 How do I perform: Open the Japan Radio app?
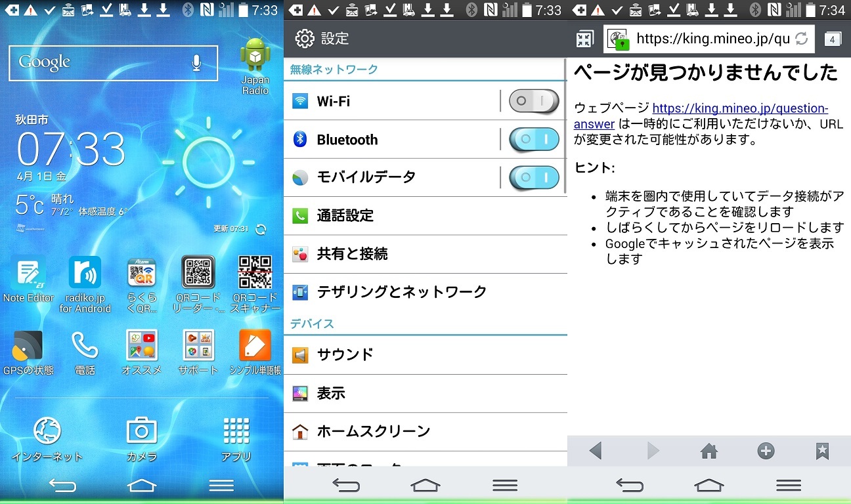(255, 66)
